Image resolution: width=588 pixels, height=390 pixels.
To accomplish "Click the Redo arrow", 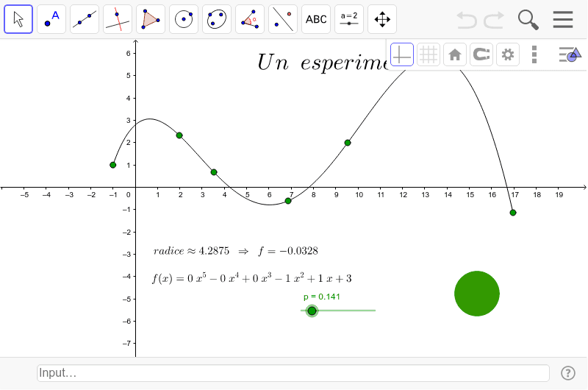I will 494,20.
